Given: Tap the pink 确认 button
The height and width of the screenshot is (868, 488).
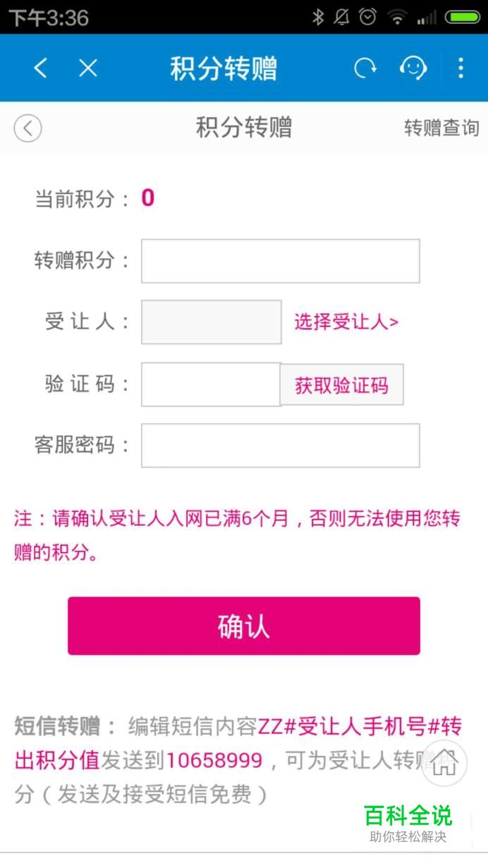Looking at the screenshot, I should pyautogui.click(x=244, y=626).
